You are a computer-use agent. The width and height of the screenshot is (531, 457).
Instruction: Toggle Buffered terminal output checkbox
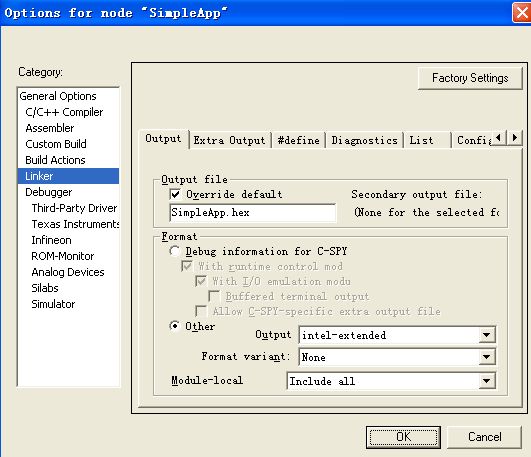[x=214, y=296]
